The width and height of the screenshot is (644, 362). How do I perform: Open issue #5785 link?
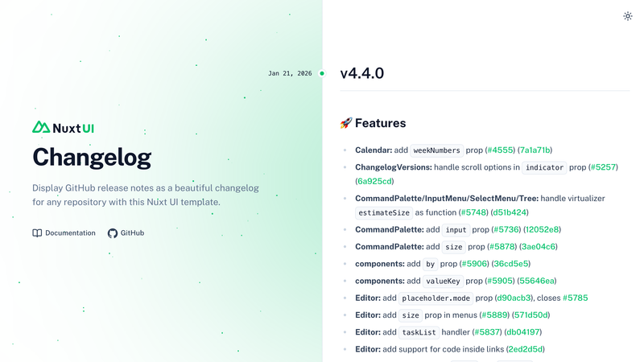click(x=575, y=298)
